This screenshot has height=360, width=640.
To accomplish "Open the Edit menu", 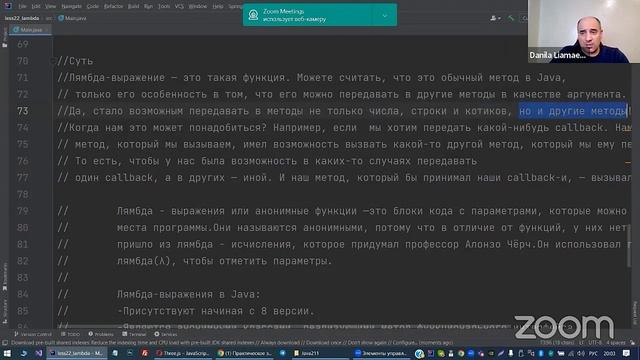I will tap(36, 6).
